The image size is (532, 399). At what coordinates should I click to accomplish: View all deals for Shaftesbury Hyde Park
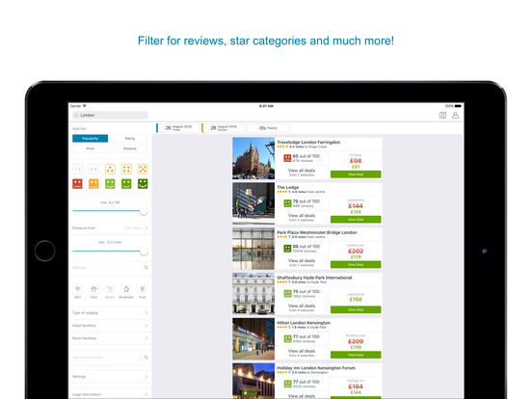click(302, 307)
